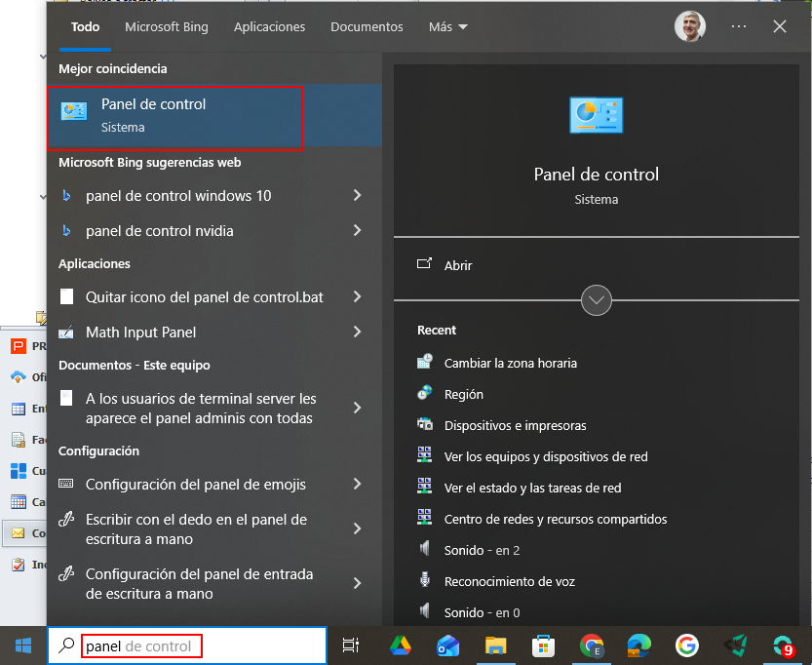Click the taskbar app with red 9 badge

(782, 645)
